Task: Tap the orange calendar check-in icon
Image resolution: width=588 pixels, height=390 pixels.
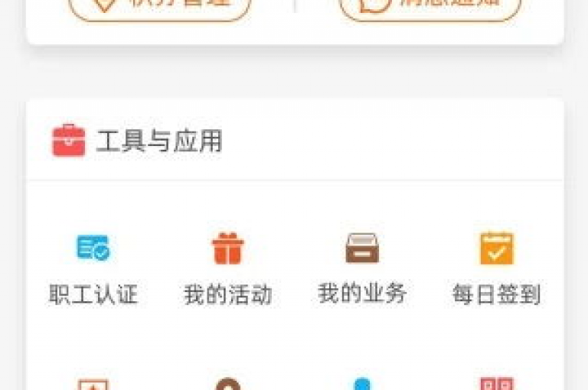Action: pyautogui.click(x=496, y=248)
